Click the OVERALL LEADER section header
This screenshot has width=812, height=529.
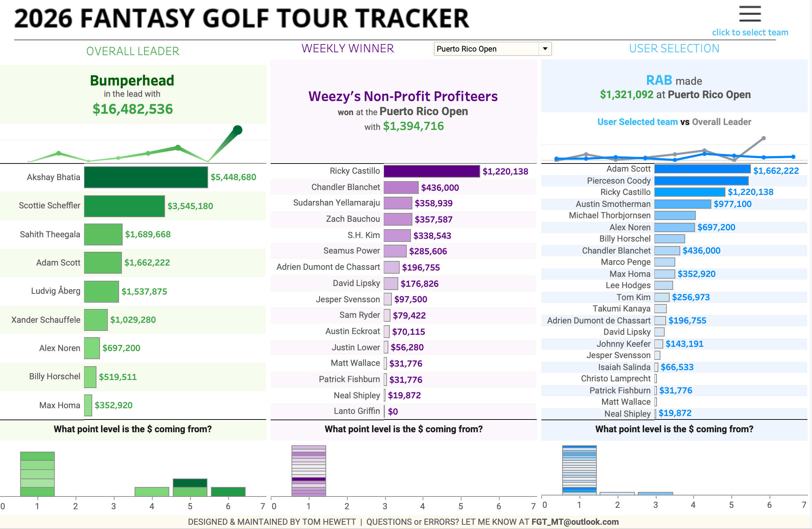(133, 51)
